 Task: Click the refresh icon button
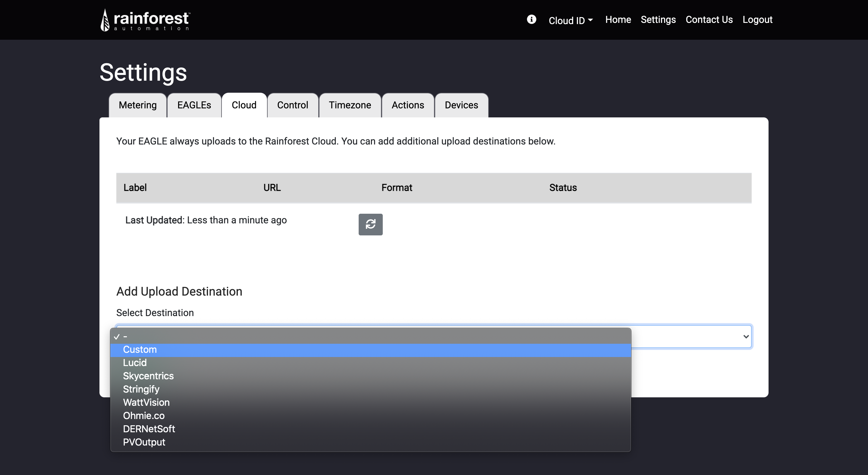(370, 224)
